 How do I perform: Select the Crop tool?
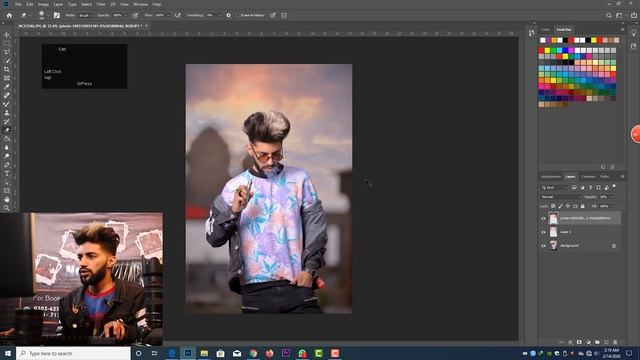click(7, 69)
